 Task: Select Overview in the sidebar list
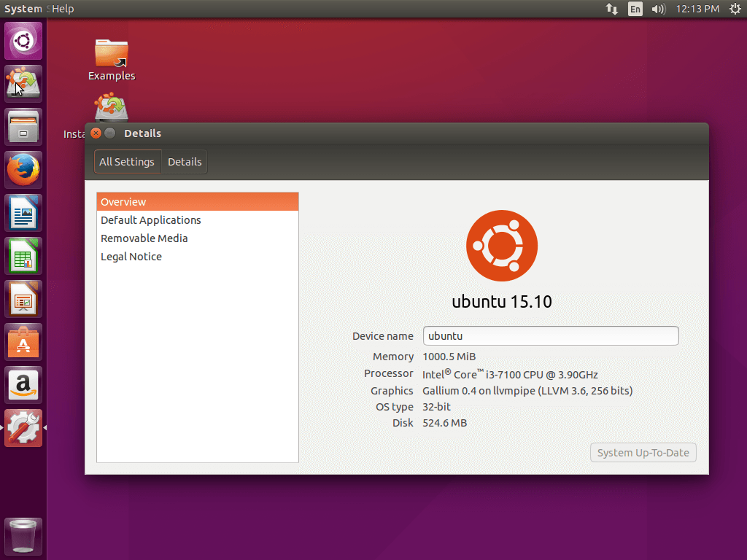(x=198, y=202)
